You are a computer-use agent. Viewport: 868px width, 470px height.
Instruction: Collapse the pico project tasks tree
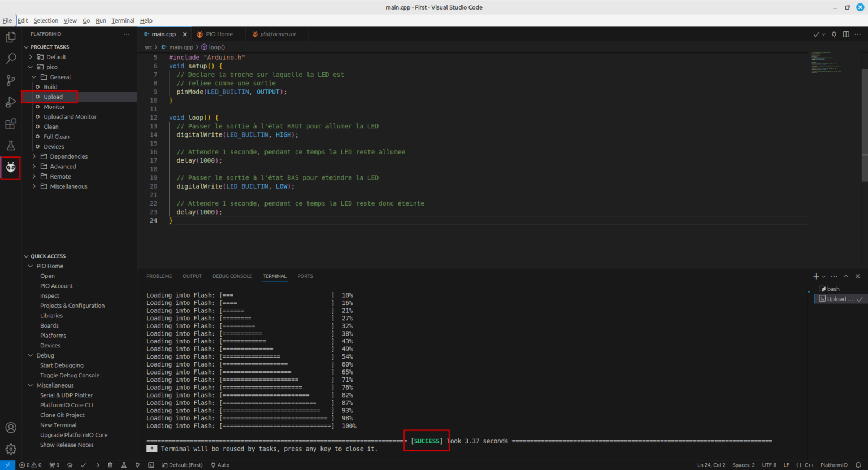31,67
